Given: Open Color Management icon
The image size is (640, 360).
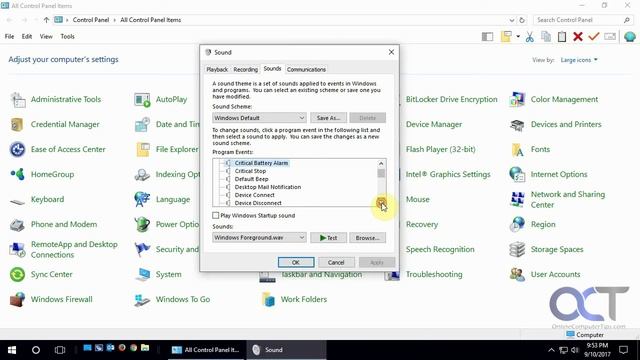Looking at the screenshot, I should coord(517,100).
